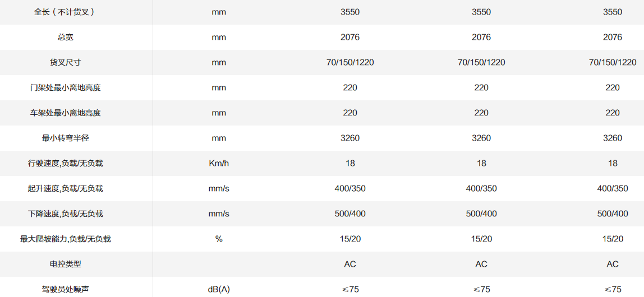Select the first 70/150/1220 fork size value
Viewport: 644px width, 297px height.
point(350,62)
